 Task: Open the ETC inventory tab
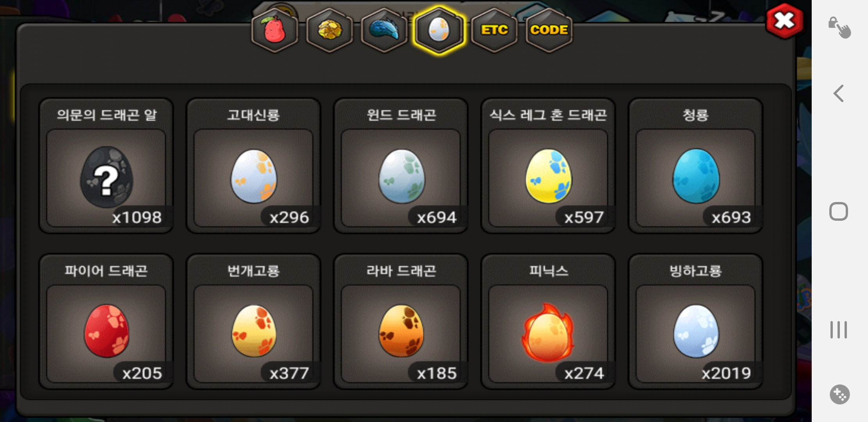[494, 30]
